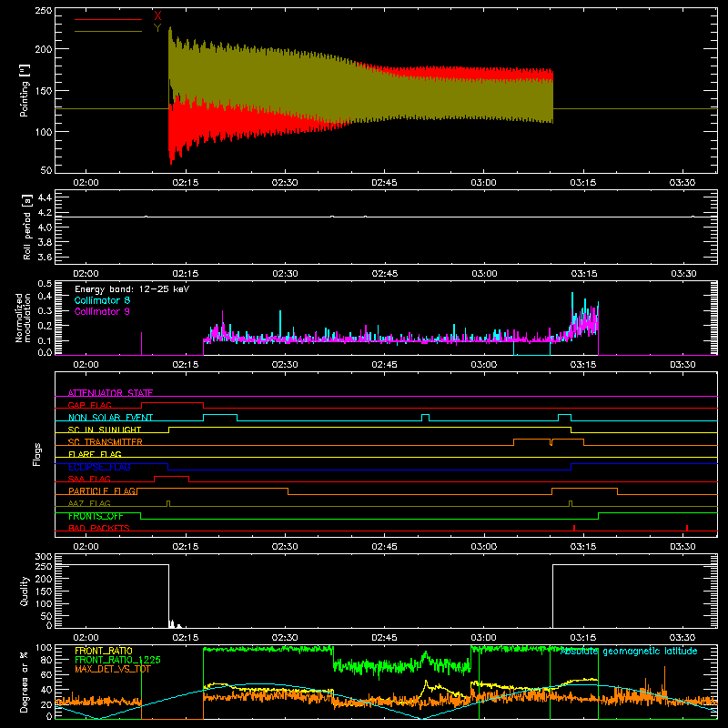This screenshot has height=728, width=728.
Task: Click 02:00 tick under the Quality panel
Action: (86, 638)
